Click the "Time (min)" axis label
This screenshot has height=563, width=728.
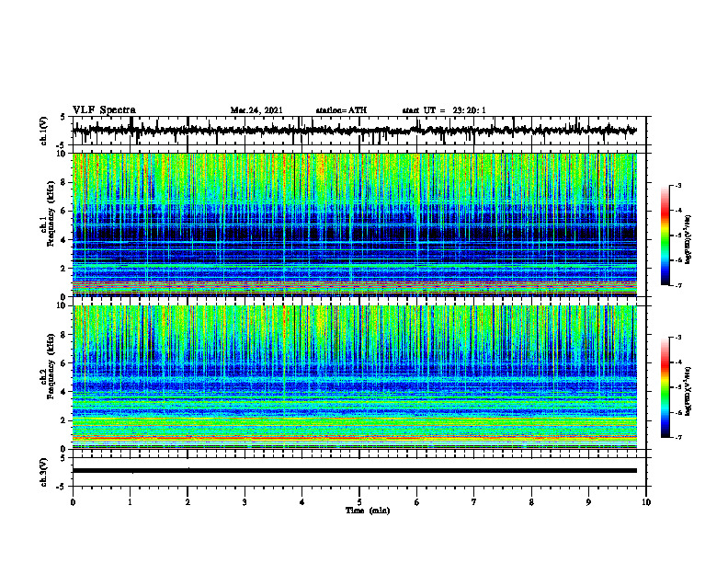tap(368, 511)
